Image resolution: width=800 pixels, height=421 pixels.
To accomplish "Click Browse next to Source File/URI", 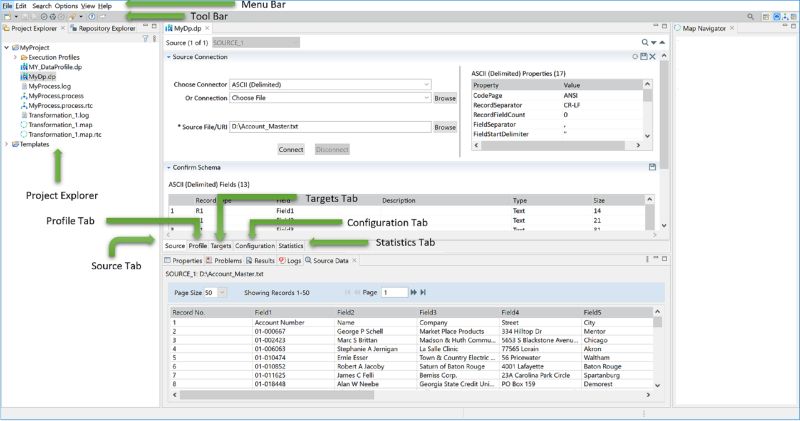I will [x=445, y=127].
